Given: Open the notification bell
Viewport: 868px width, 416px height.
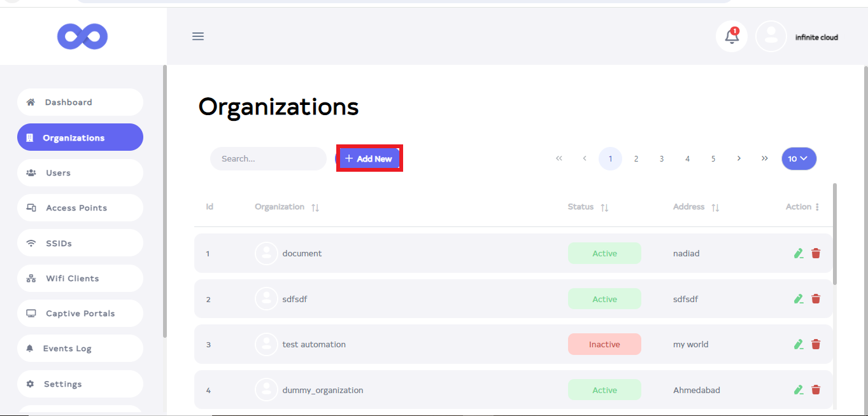Looking at the screenshot, I should pyautogui.click(x=732, y=37).
